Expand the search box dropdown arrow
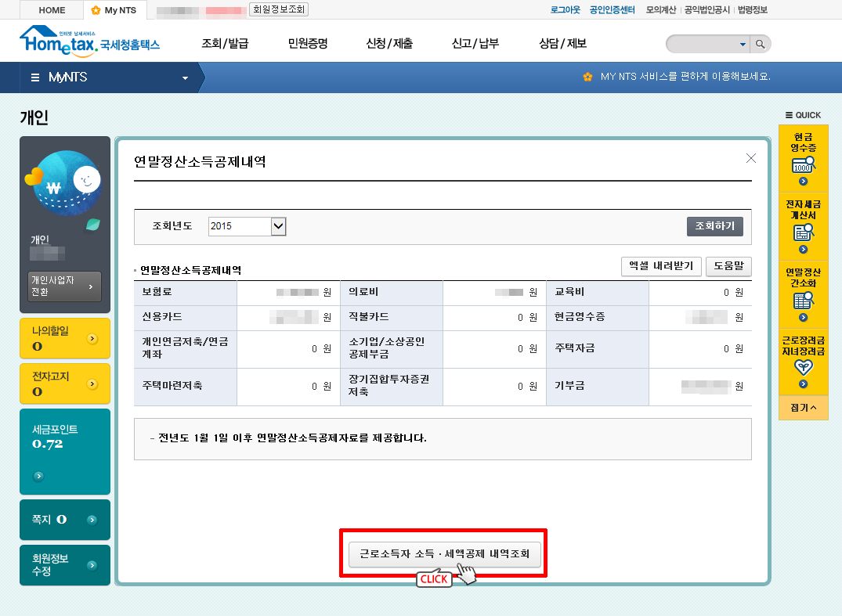 [743, 45]
